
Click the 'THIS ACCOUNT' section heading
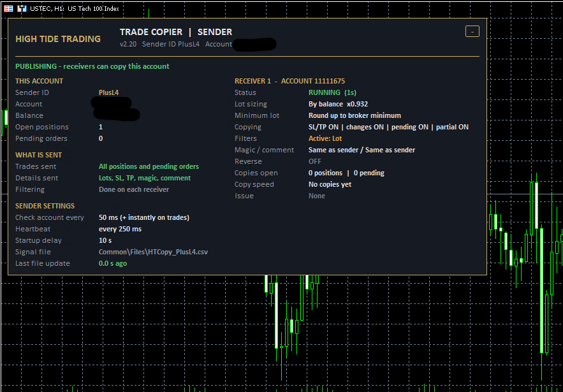(x=39, y=81)
